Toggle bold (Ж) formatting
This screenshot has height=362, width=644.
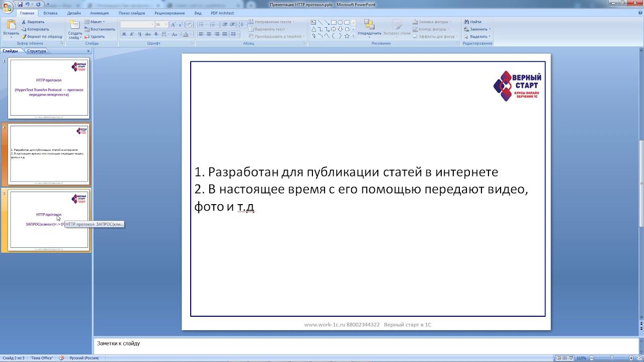click(124, 34)
